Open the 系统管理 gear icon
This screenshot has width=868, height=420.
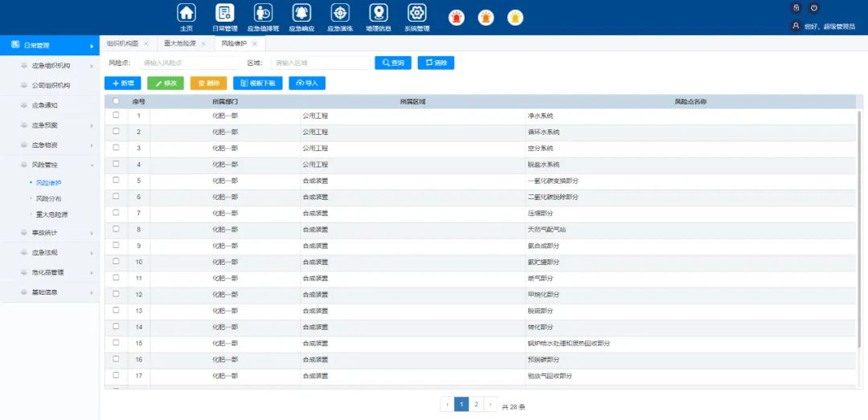(x=416, y=14)
